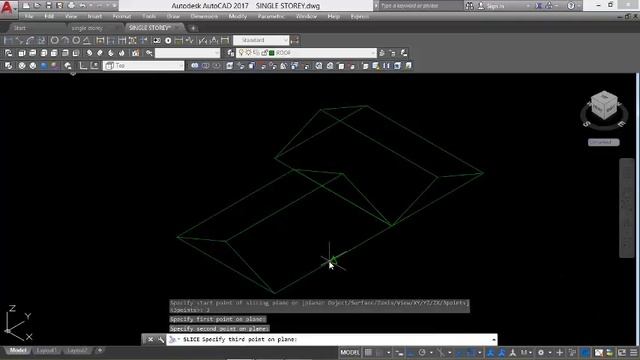The width and height of the screenshot is (640, 360).
Task: Toggle the drawing grid display
Action: pyautogui.click(x=368, y=352)
